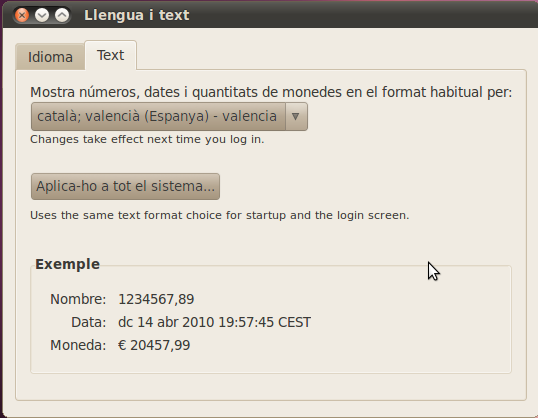Click the Nombre: label
Screen dimensions: 538x418
click(x=78, y=299)
